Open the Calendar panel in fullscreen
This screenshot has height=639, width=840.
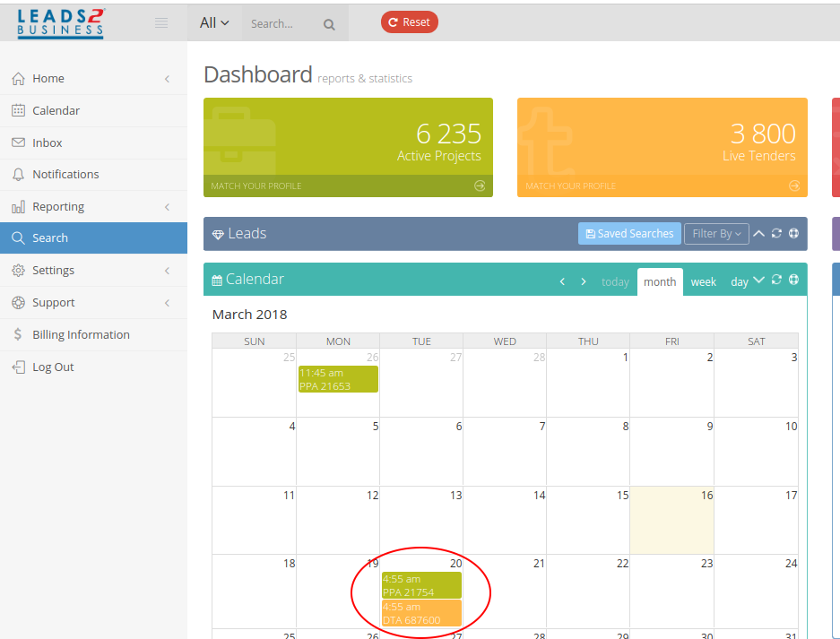[794, 280]
